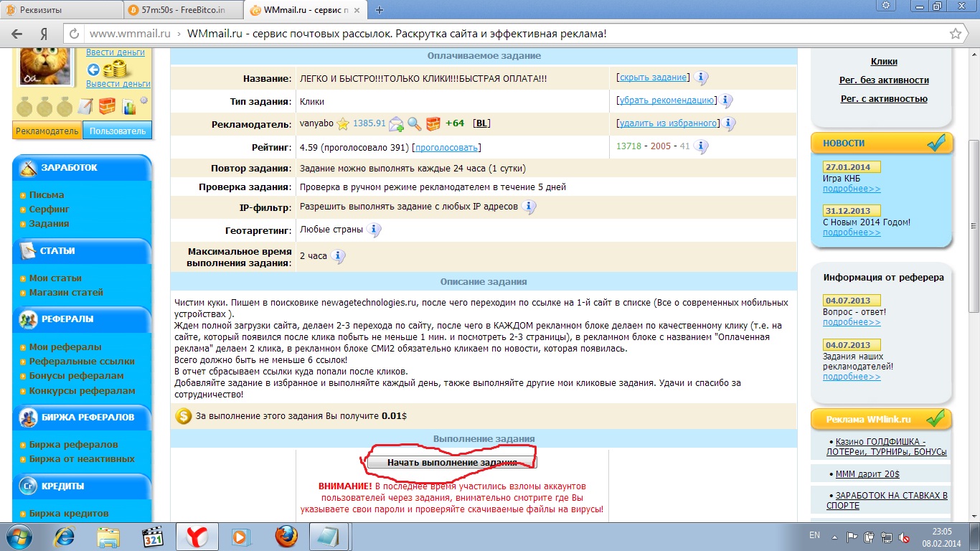
Task: Click the blue left-arrow icon by coins
Action: pos(93,70)
